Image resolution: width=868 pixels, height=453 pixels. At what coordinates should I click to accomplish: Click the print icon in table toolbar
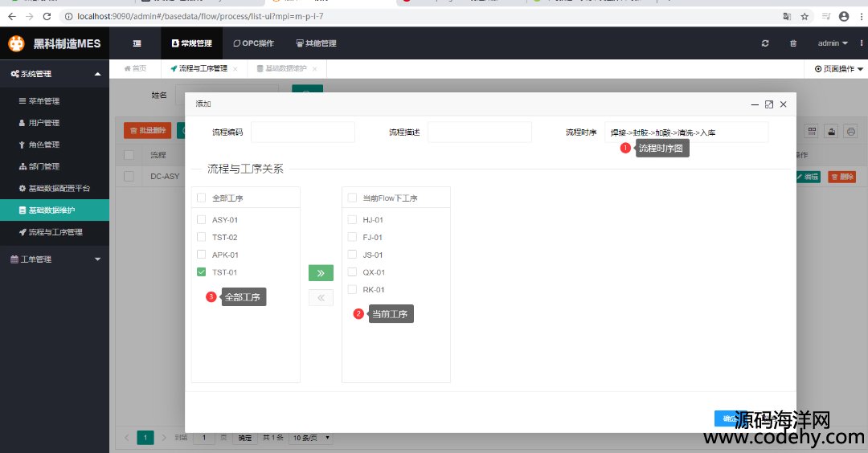[x=851, y=131]
